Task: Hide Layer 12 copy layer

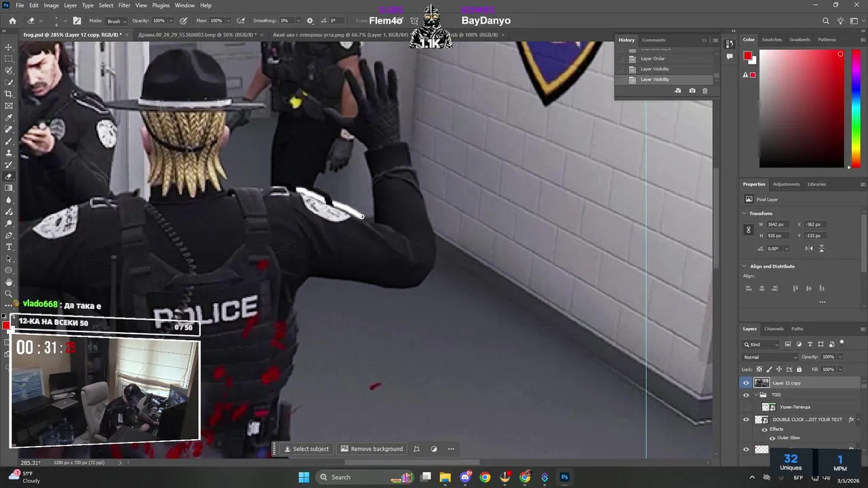Action: point(746,383)
